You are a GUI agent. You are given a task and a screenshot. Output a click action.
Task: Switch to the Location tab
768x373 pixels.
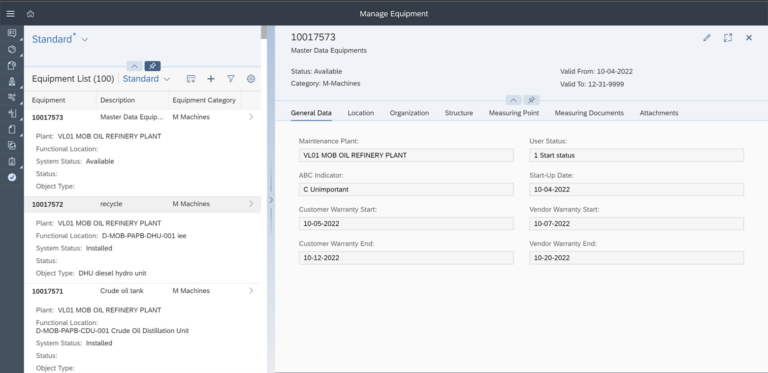pyautogui.click(x=360, y=113)
